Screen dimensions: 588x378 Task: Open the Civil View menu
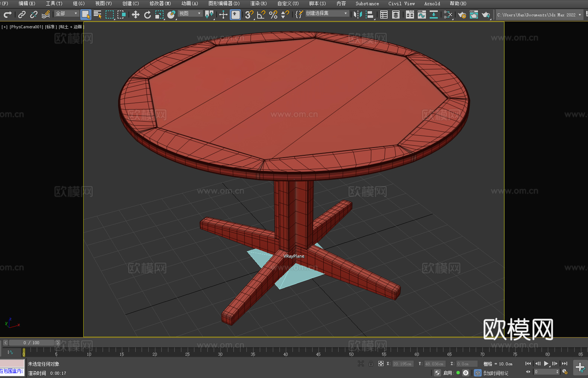402,3
